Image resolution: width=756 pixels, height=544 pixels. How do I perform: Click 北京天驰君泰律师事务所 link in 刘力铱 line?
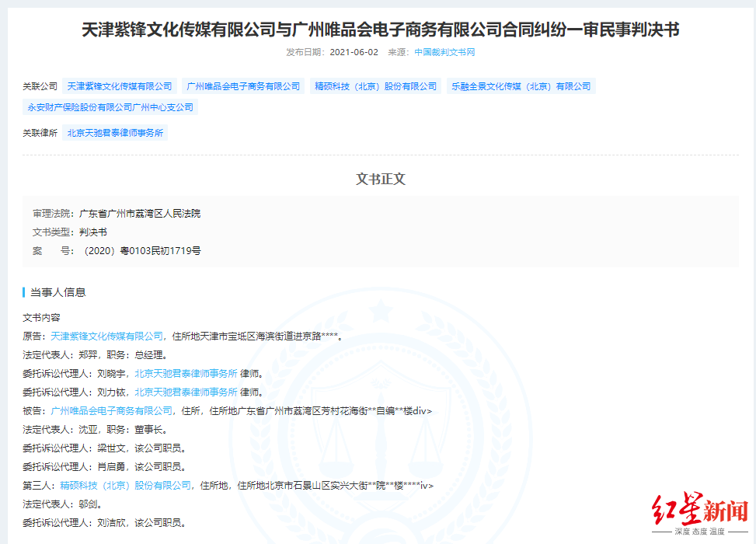[x=186, y=392]
